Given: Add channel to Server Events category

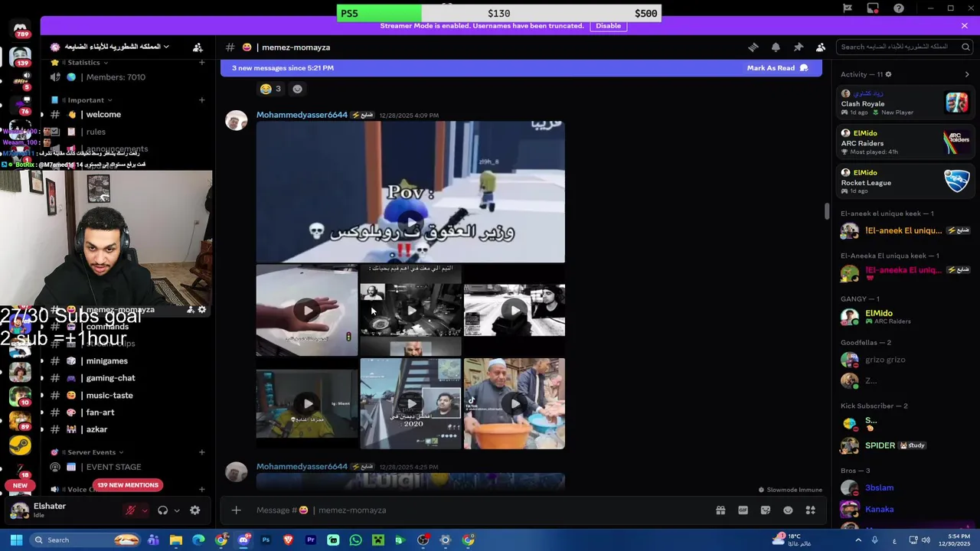Looking at the screenshot, I should tap(202, 452).
